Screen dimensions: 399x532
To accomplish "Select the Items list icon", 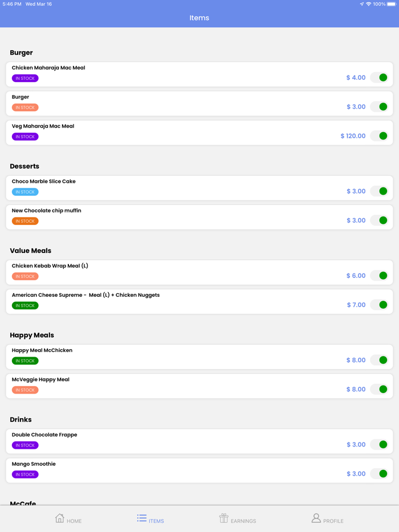I will tap(142, 518).
